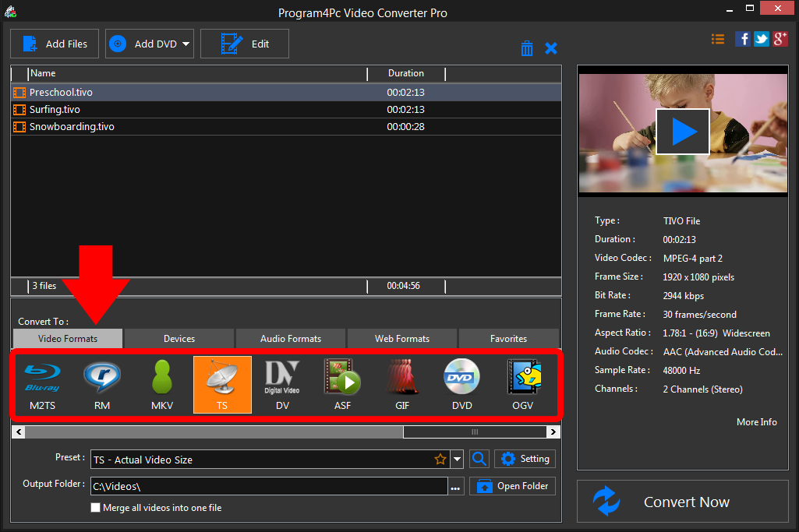The height and width of the screenshot is (532, 799).
Task: Click the 2 Channels (Stereo) value
Action: [702, 389]
